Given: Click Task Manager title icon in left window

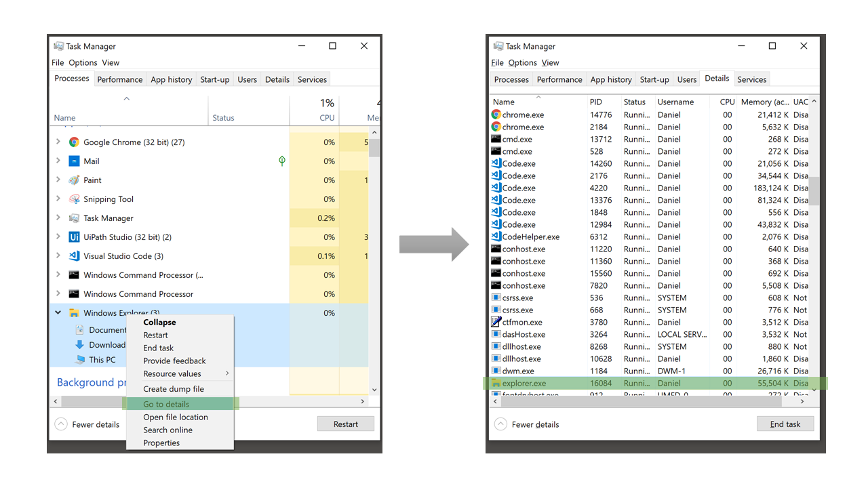Looking at the screenshot, I should click(59, 46).
